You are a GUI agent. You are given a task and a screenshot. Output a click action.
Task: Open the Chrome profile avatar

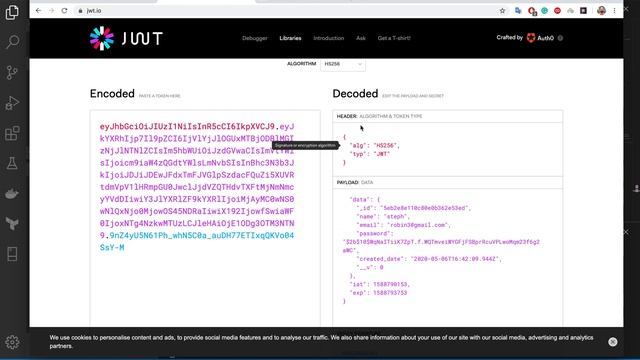[601, 11]
